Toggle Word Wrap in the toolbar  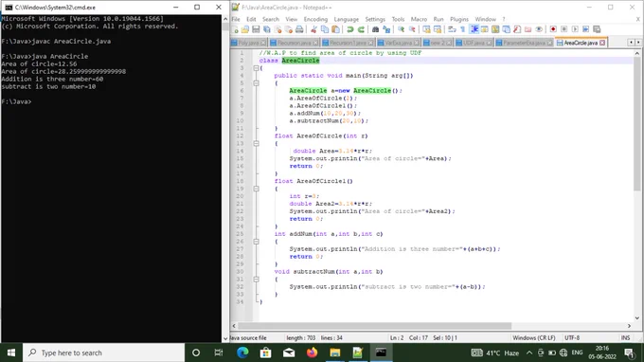[452, 29]
